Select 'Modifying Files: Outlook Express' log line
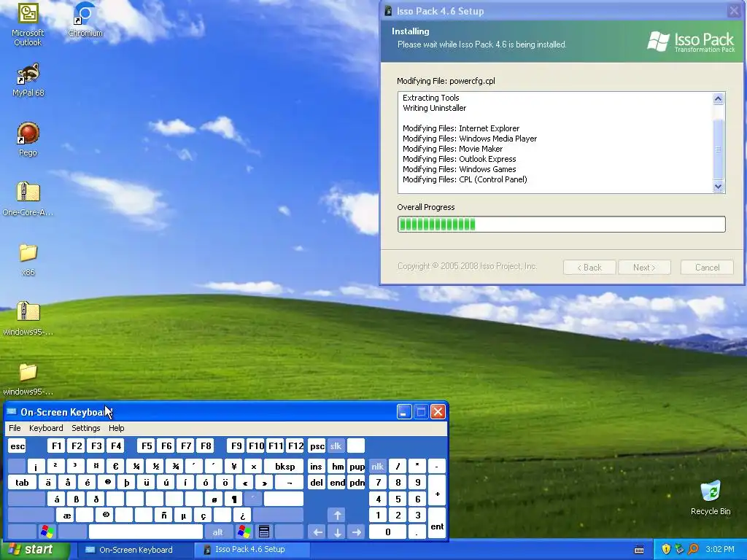747x560 pixels. click(x=459, y=159)
